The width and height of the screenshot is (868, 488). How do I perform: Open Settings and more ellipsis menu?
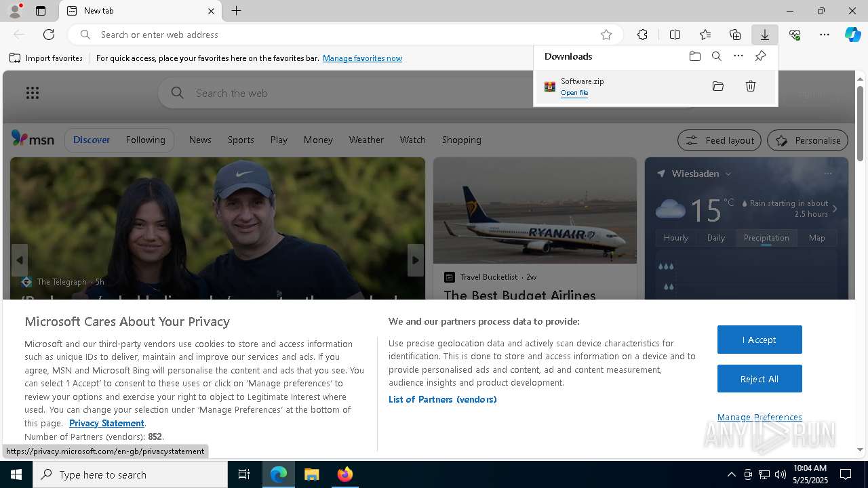(825, 35)
